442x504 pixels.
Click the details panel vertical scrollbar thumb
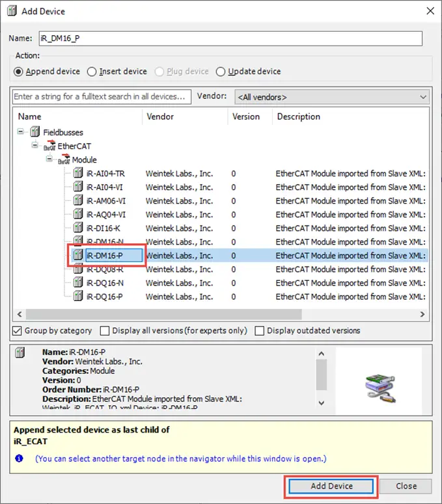pyautogui.click(x=321, y=375)
